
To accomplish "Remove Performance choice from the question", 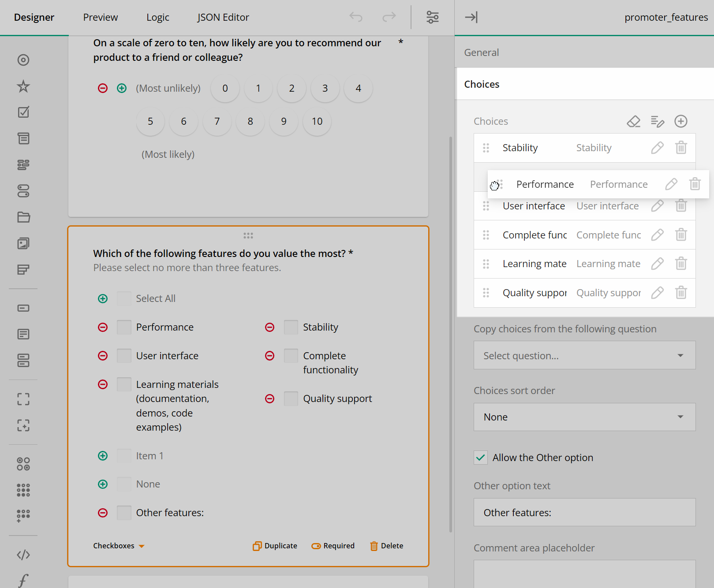I will tap(103, 327).
